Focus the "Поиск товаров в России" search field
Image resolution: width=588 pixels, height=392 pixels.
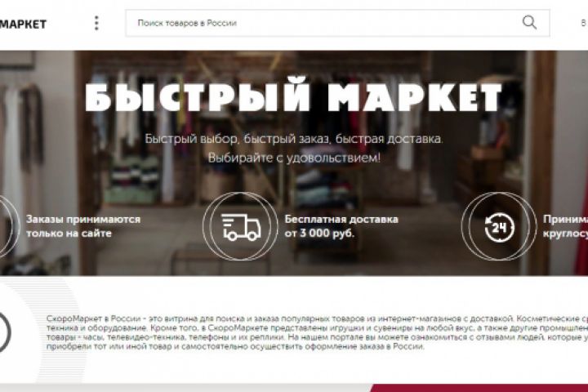pos(337,23)
